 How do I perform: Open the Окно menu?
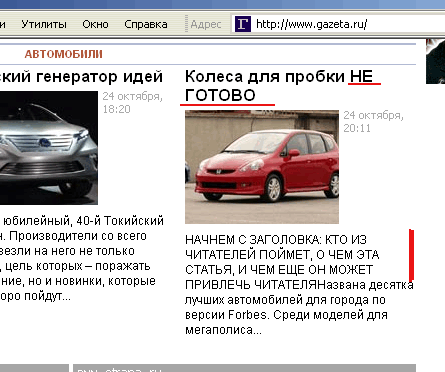coord(95,24)
